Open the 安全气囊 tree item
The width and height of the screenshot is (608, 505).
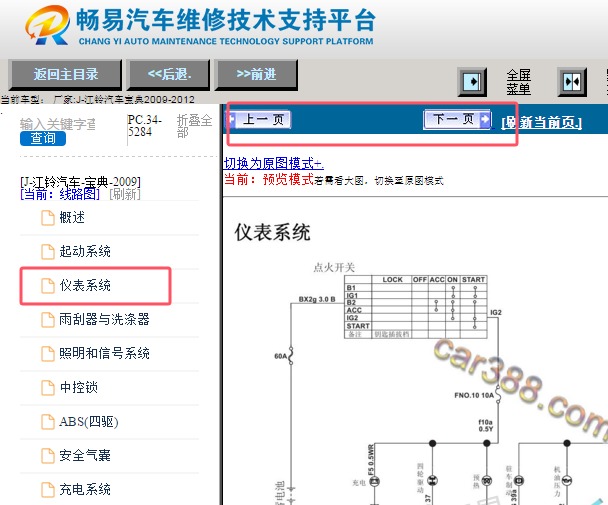(85, 455)
